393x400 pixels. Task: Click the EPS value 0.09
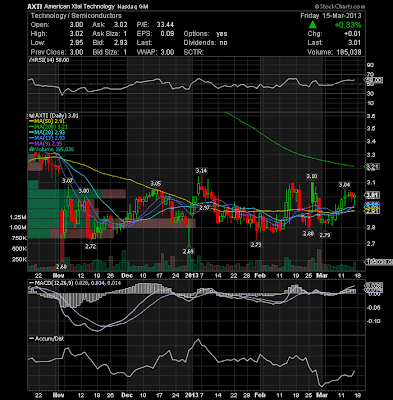click(x=167, y=34)
